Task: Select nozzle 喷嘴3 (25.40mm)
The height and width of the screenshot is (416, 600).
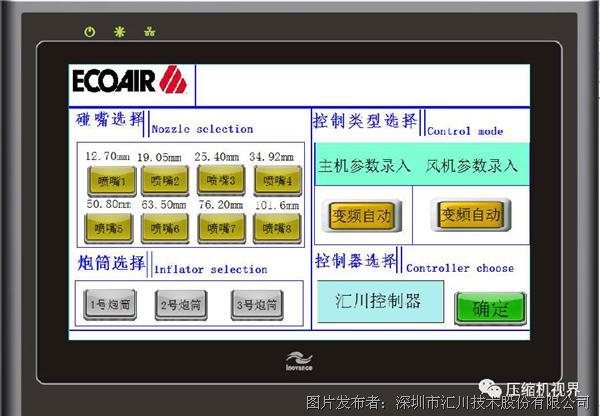Action: (x=220, y=179)
